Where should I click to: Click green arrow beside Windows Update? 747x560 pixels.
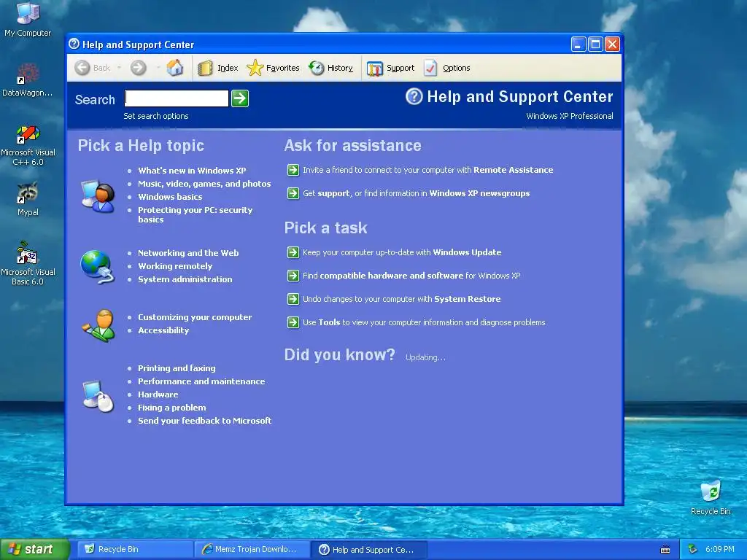[x=293, y=252]
